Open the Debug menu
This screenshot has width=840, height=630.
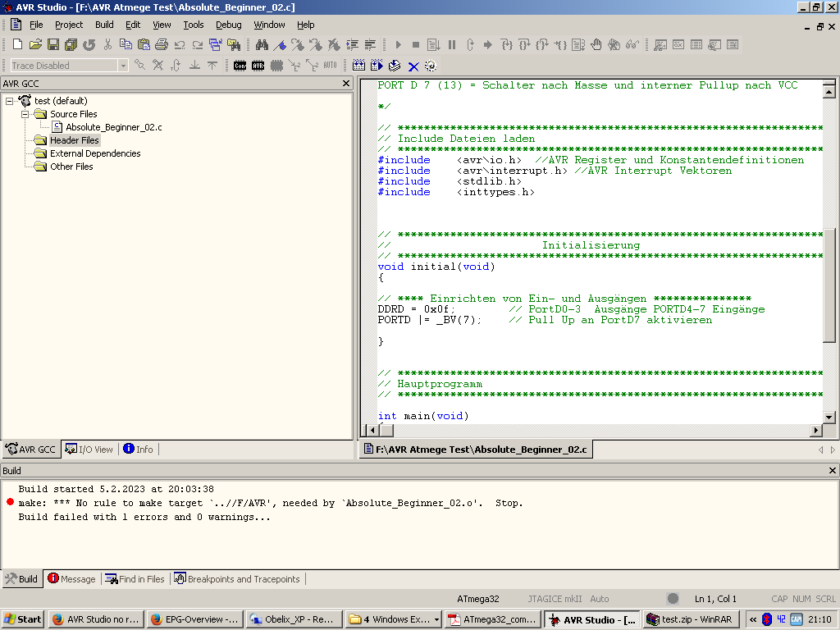coord(229,25)
